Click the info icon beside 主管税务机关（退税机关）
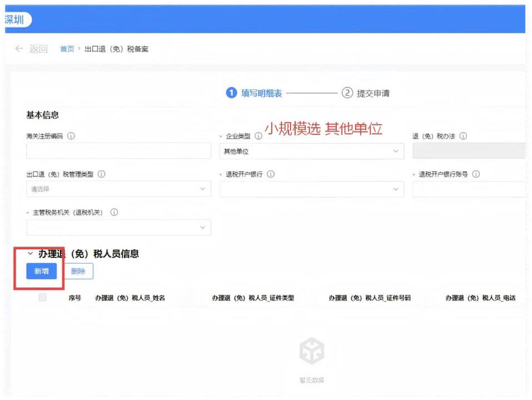The image size is (532, 400). pos(115,212)
